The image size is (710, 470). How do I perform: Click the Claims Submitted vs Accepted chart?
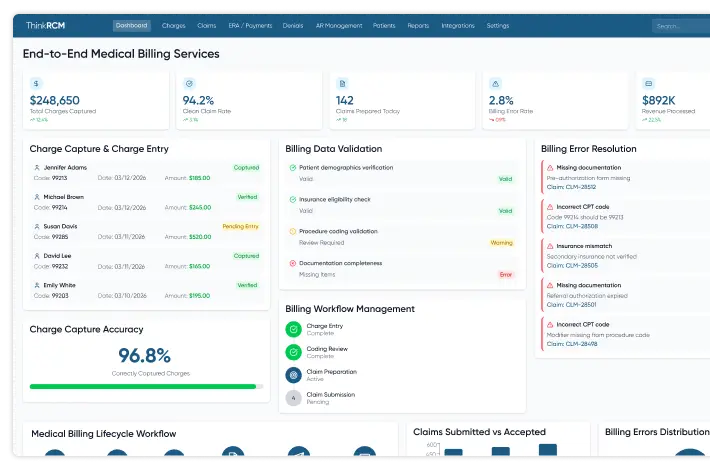(x=498, y=439)
